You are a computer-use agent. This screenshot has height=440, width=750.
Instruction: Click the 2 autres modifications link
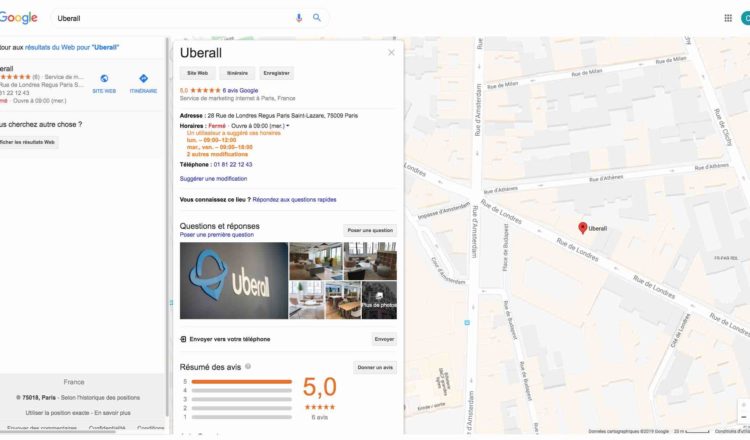coord(217,154)
